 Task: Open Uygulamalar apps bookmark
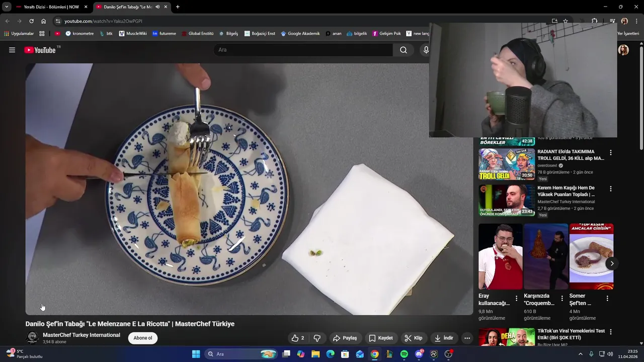pos(19,34)
